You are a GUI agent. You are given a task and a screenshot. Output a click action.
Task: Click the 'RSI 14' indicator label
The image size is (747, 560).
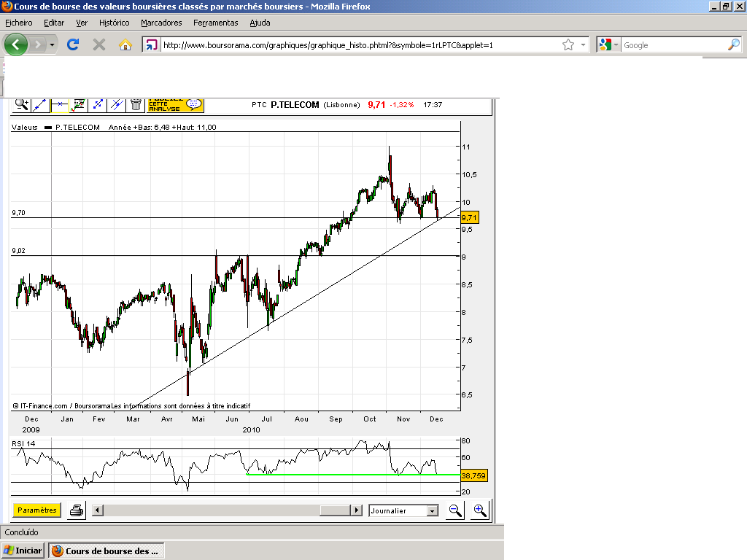click(23, 444)
